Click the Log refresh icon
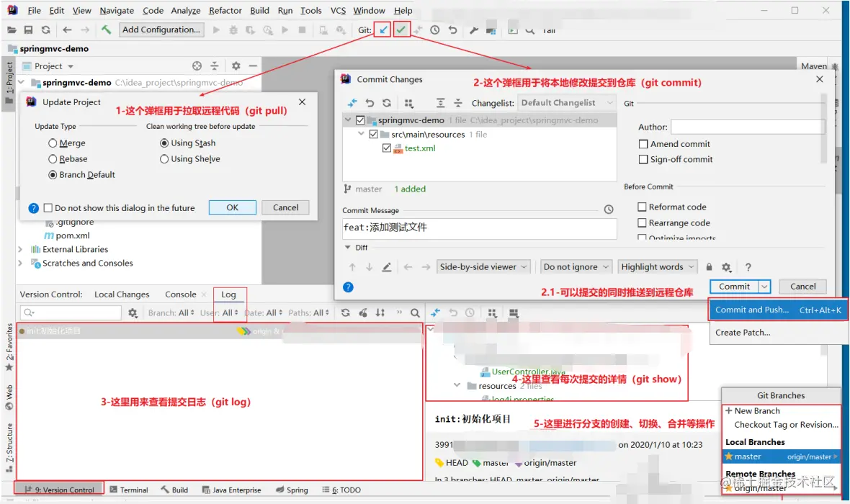850x504 pixels. tap(345, 312)
